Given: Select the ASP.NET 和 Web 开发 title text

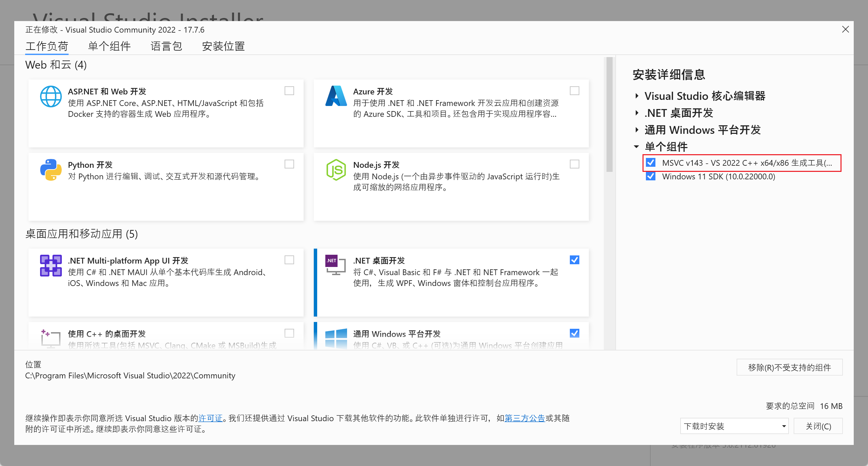Looking at the screenshot, I should tap(107, 91).
